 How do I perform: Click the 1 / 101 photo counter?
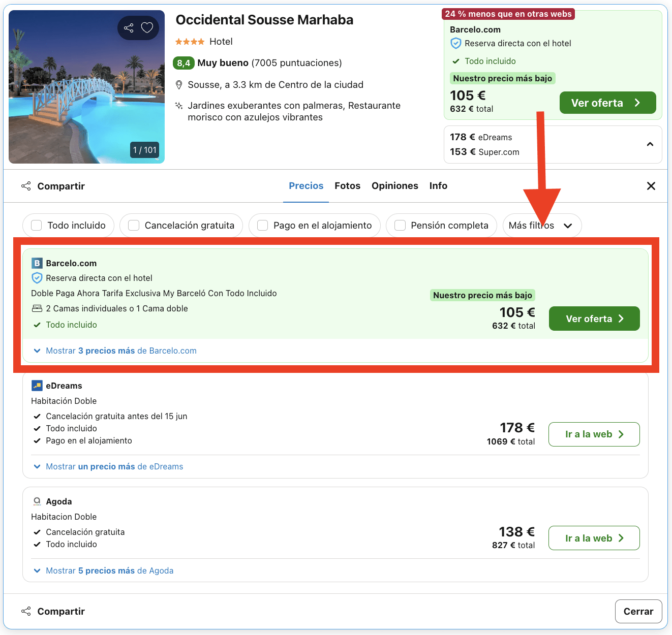[145, 150]
